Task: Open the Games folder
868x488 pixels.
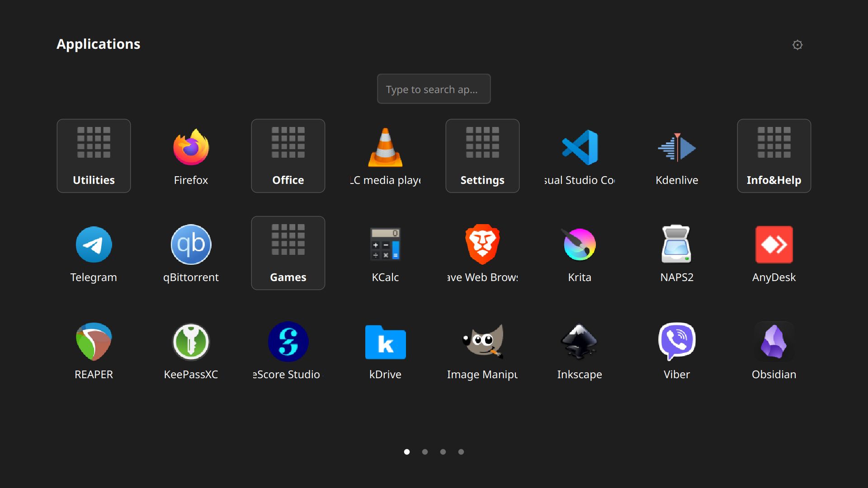Action: [288, 253]
